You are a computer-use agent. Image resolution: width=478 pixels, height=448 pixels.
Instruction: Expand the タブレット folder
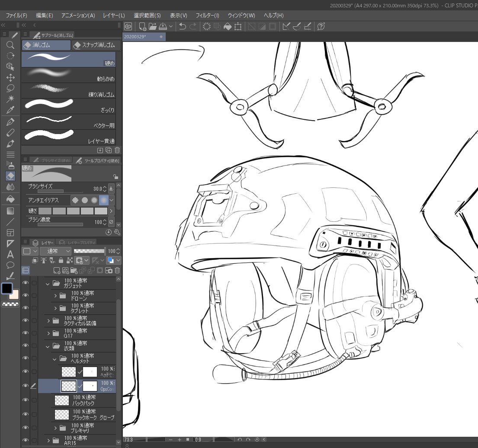pos(55,308)
